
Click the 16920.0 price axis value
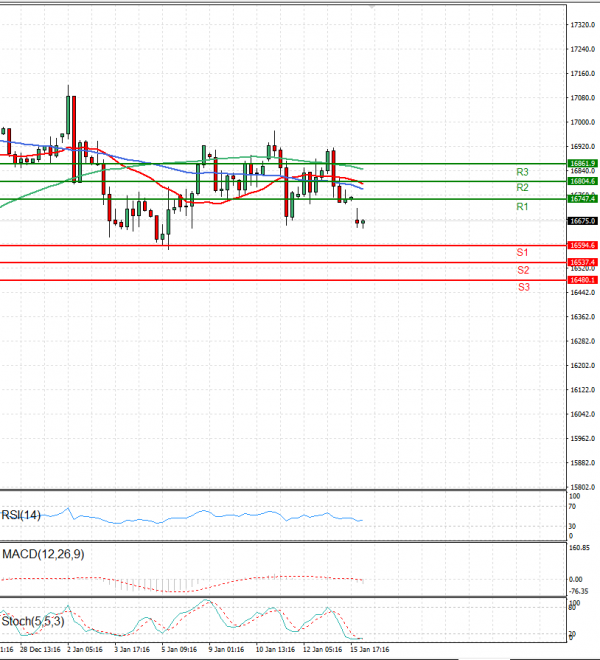click(x=583, y=147)
